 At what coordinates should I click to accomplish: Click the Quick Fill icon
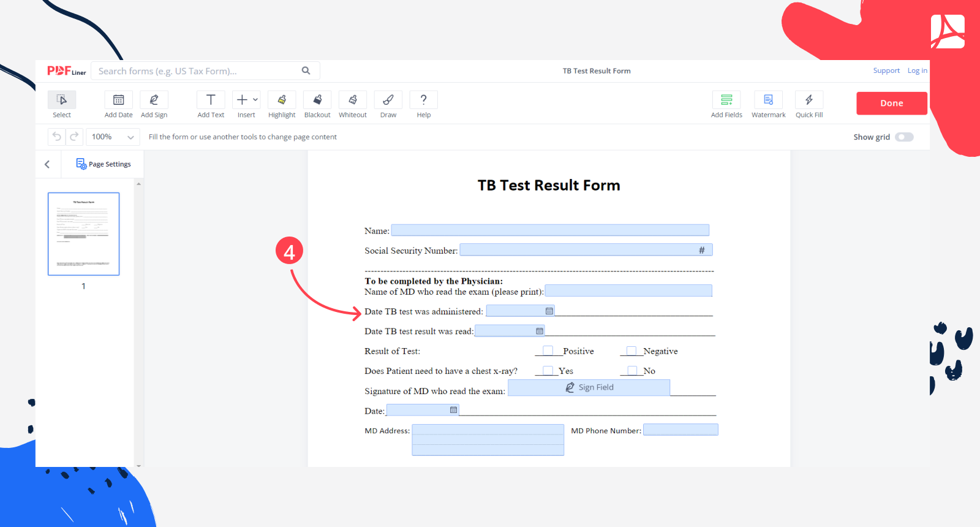(x=809, y=100)
